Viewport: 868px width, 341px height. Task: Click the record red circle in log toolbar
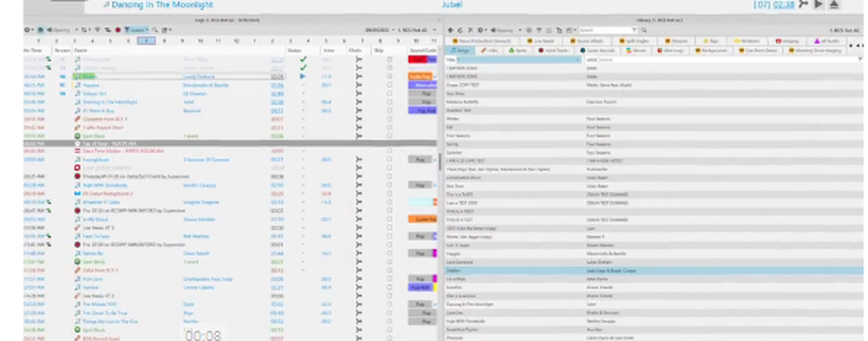[117, 30]
